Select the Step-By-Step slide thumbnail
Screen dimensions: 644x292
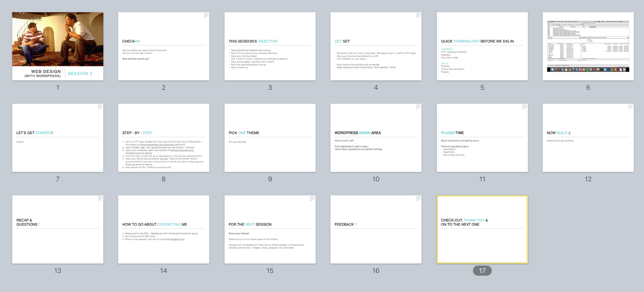(x=163, y=138)
